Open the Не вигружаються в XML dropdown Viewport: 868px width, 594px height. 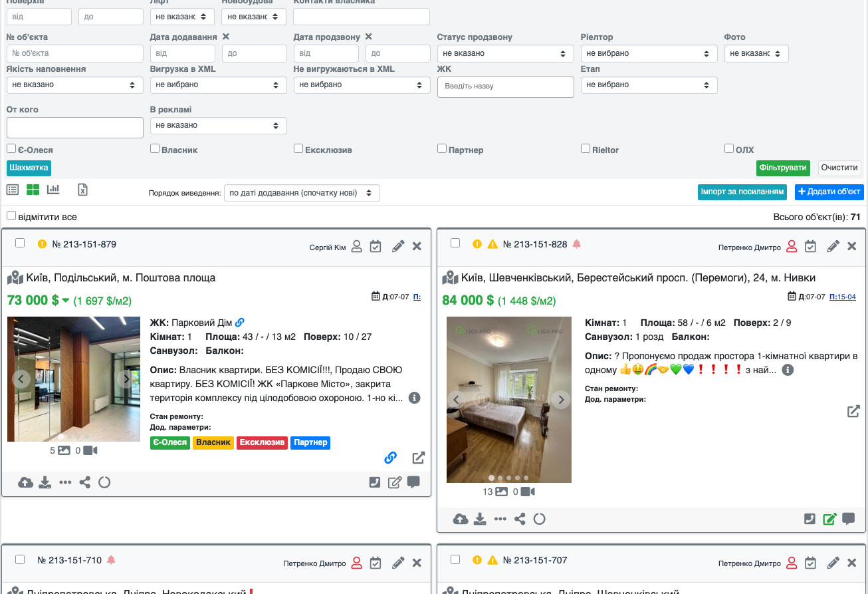[x=362, y=84]
